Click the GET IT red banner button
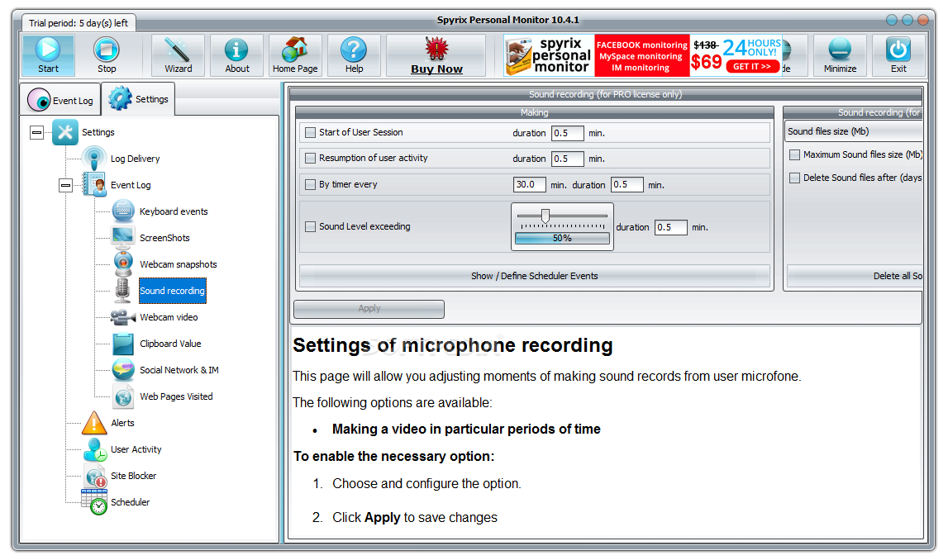948x560 pixels. coord(752,66)
